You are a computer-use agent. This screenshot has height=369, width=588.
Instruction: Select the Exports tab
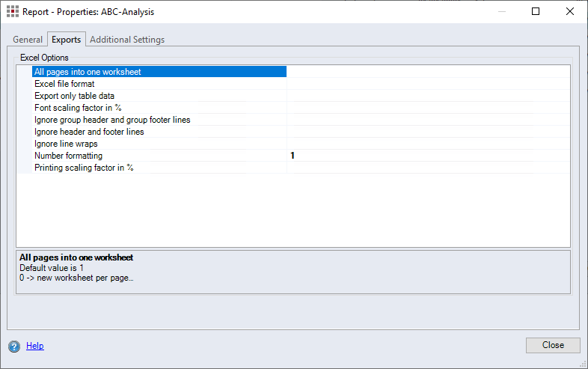(67, 40)
